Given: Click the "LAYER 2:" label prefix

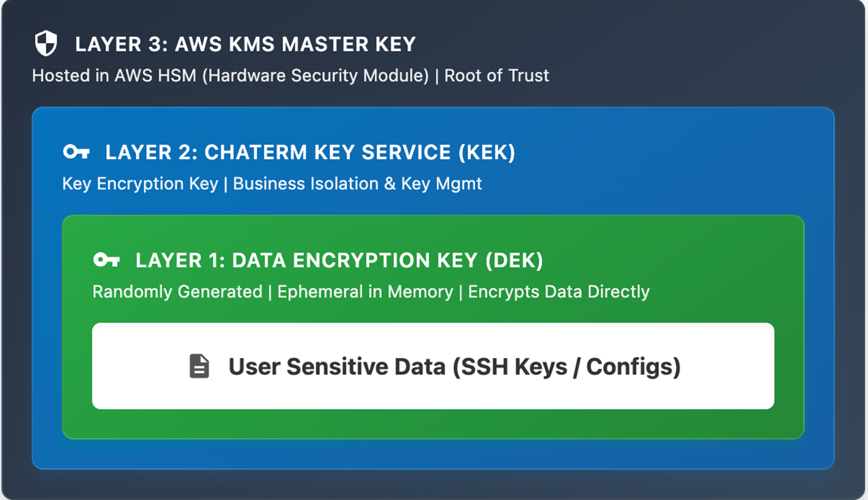Looking at the screenshot, I should [x=151, y=153].
